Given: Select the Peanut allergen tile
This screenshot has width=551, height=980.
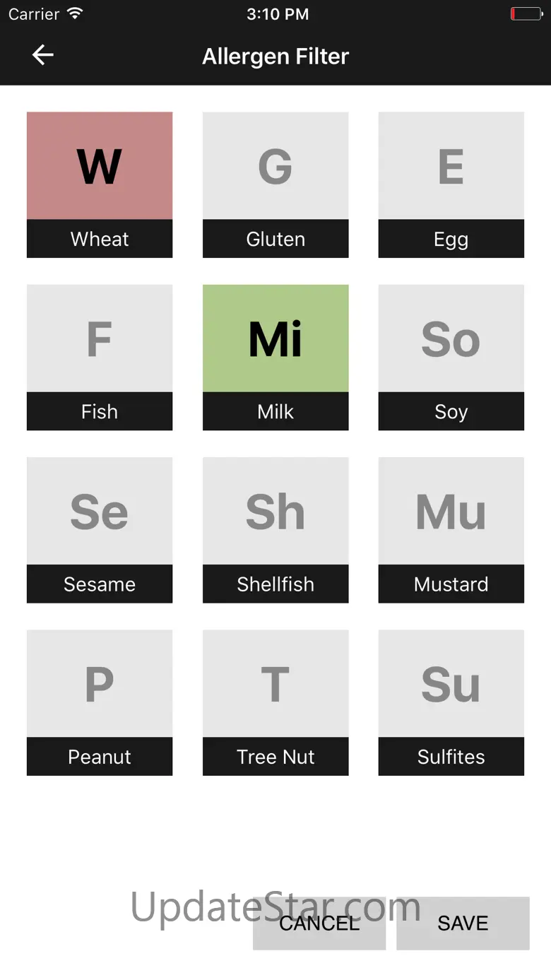Looking at the screenshot, I should (100, 683).
